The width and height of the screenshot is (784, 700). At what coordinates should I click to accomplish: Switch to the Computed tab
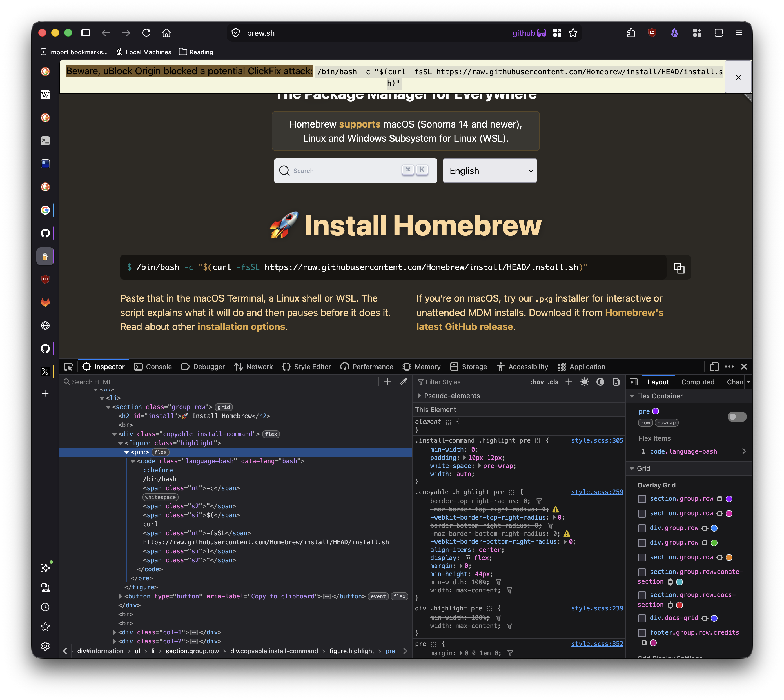click(x=698, y=382)
